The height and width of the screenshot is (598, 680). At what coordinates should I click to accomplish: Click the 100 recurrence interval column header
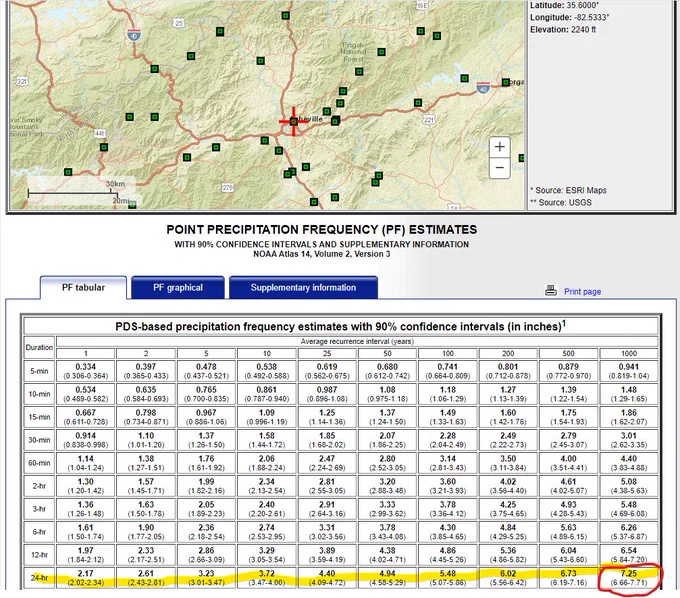[448, 353]
